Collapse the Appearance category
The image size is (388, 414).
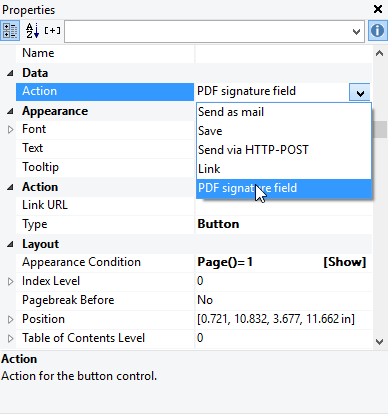coord(10,111)
